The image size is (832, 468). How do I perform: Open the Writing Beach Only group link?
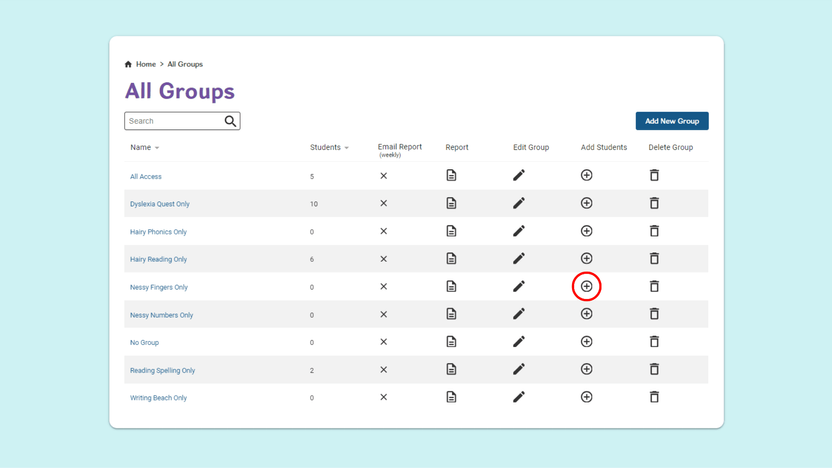click(158, 398)
